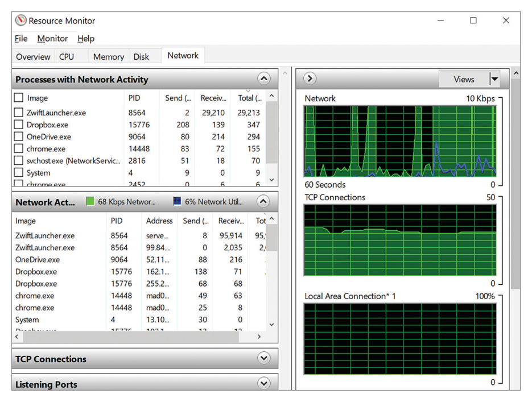Click the Network Activity list scroll down arrow

tap(271, 324)
